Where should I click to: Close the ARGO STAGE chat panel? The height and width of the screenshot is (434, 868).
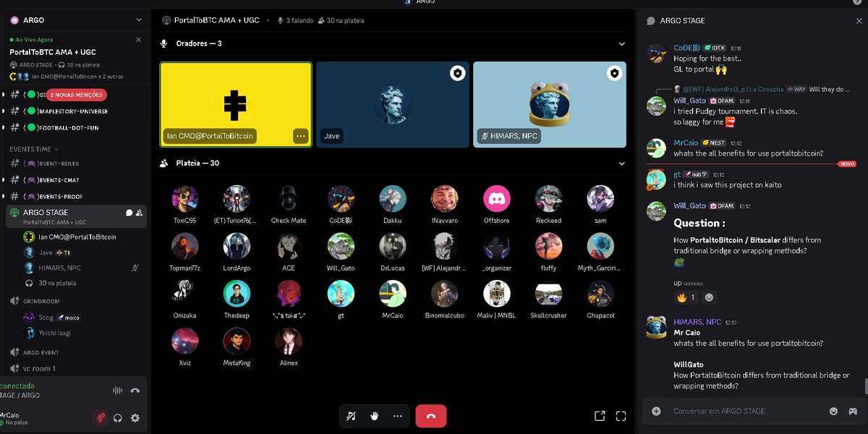(859, 21)
